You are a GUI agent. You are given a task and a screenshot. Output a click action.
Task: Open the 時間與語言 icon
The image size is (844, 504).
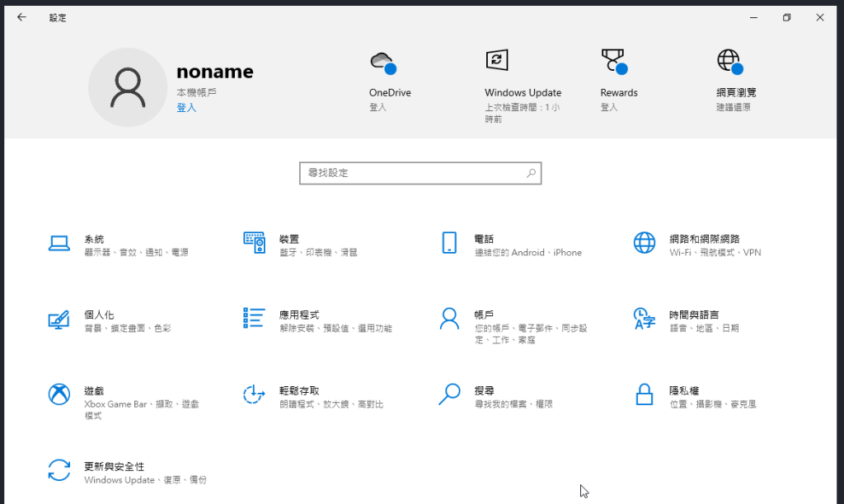[645, 319]
